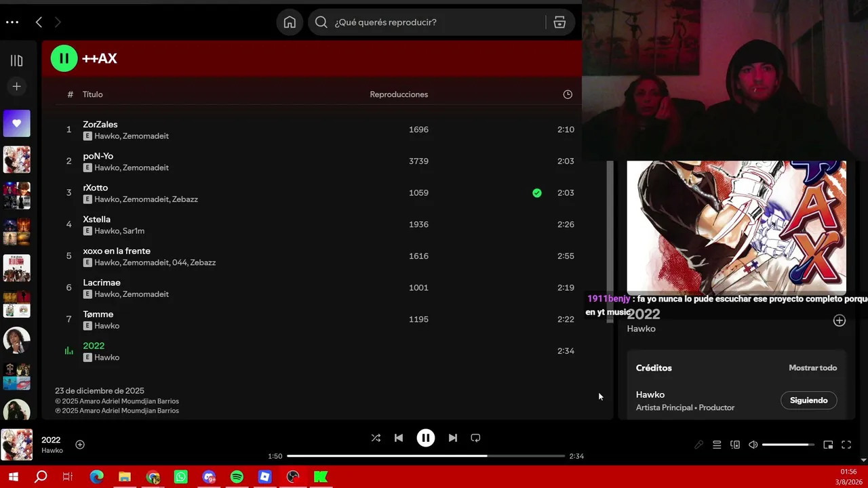Open artist Sar1m from the Xstella row

(x=133, y=231)
